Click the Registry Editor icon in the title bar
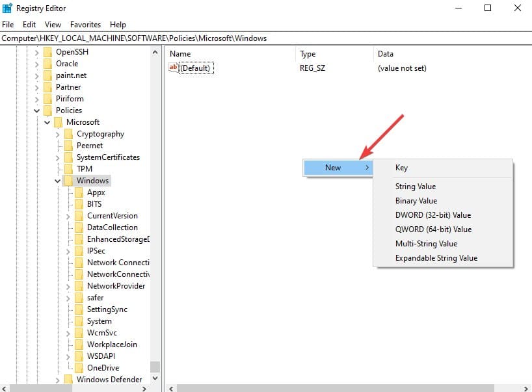Image resolution: width=532 pixels, height=392 pixels. tap(7, 8)
